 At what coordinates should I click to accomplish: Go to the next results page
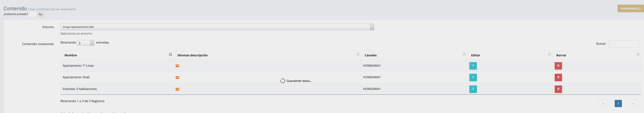pyautogui.click(x=633, y=103)
